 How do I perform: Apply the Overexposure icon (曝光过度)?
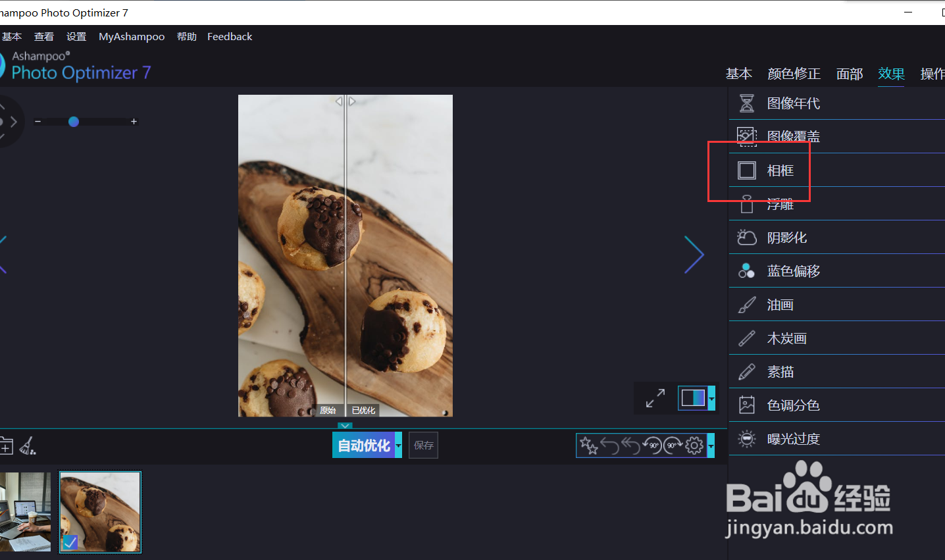pyautogui.click(x=746, y=439)
